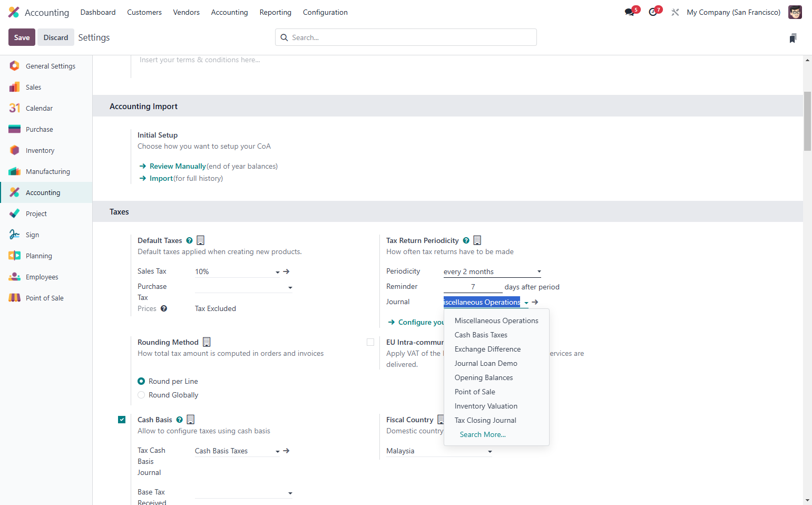Open the user avatar menu
Viewport: 812px width, 505px height.
(x=795, y=12)
